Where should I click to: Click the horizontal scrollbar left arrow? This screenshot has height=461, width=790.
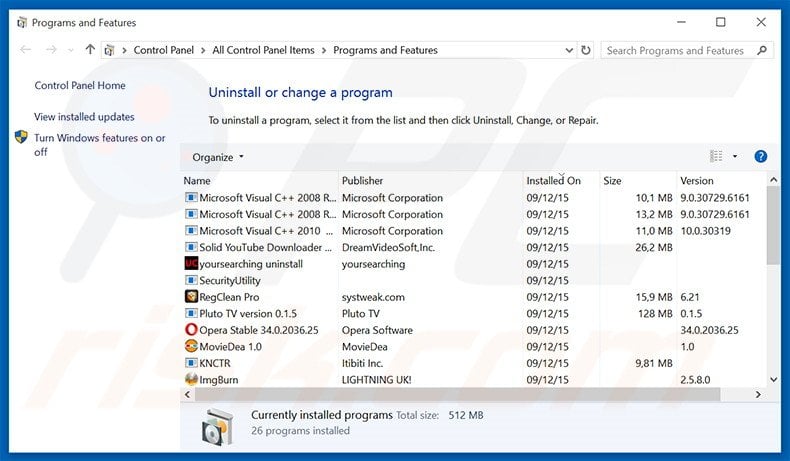coord(187,394)
